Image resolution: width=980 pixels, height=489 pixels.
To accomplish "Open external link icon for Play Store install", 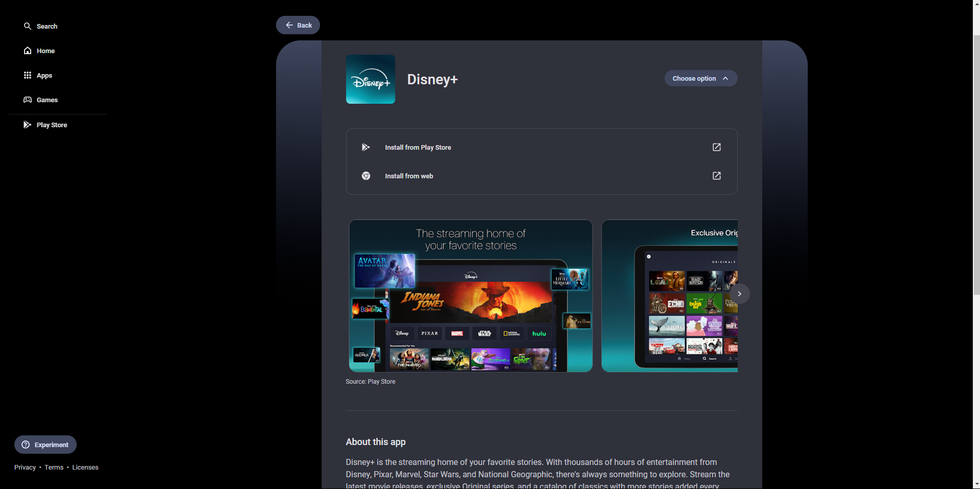I will point(717,147).
